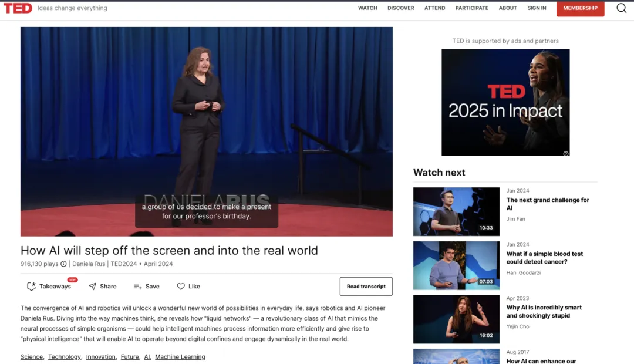
Task: Click the Daniela Rus video player
Action: pos(207,132)
